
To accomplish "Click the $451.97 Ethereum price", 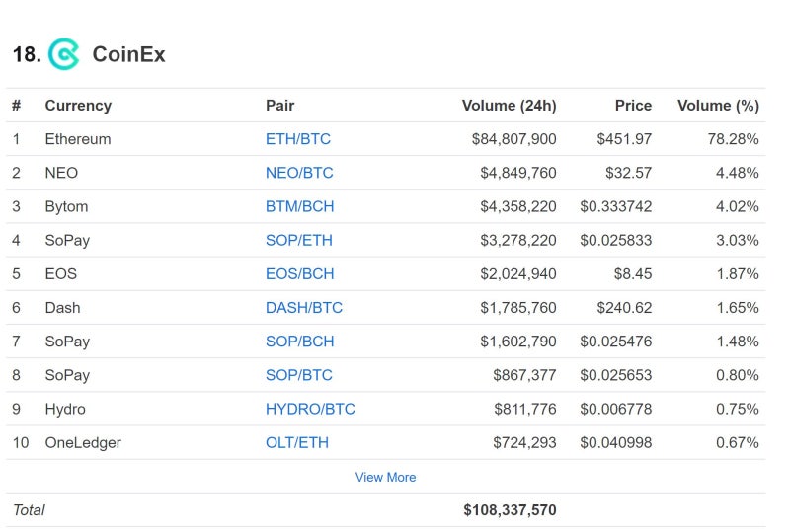I will [624, 139].
